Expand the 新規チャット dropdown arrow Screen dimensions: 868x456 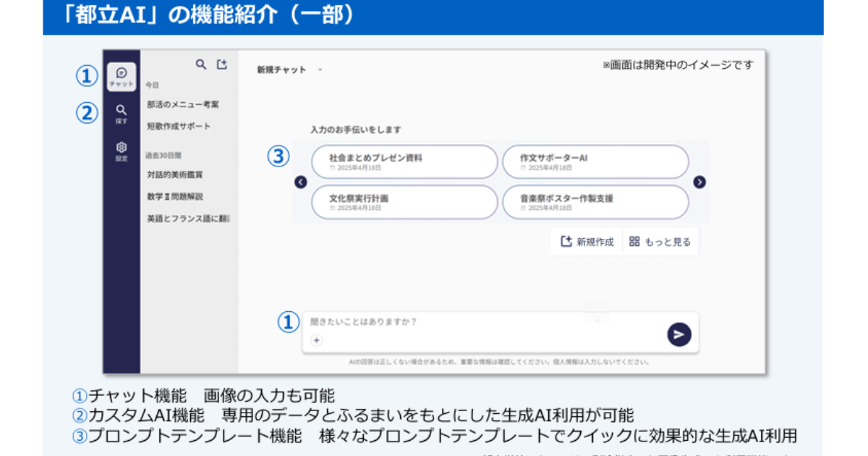click(x=320, y=70)
